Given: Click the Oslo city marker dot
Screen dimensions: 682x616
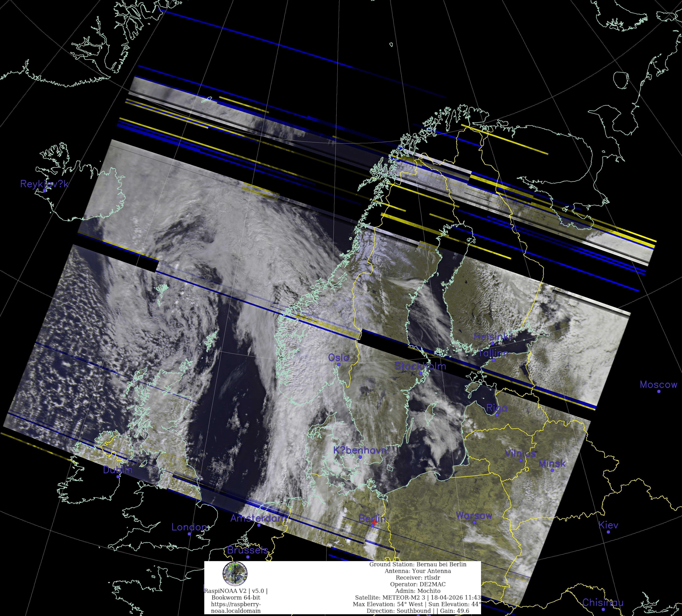Looking at the screenshot, I should coord(338,365).
